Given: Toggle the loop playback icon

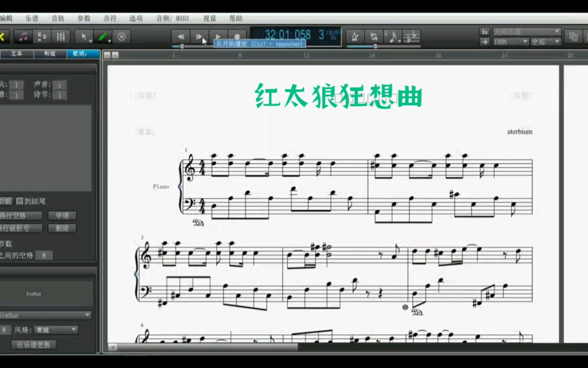Looking at the screenshot, I should [374, 36].
